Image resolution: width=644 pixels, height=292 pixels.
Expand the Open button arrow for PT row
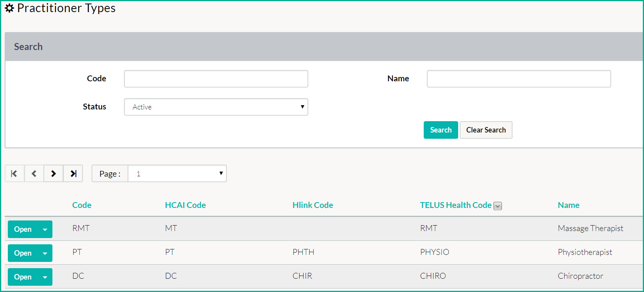point(45,253)
